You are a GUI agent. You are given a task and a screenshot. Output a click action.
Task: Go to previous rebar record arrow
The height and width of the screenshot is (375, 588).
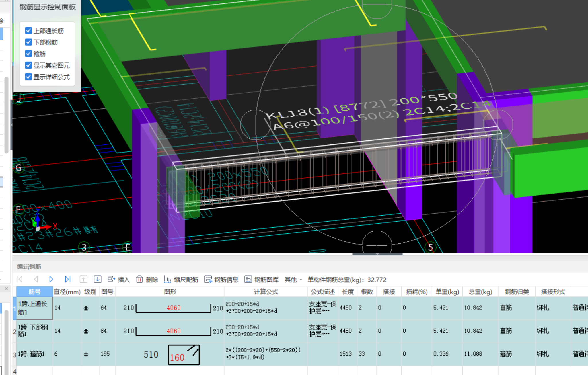[36, 279]
